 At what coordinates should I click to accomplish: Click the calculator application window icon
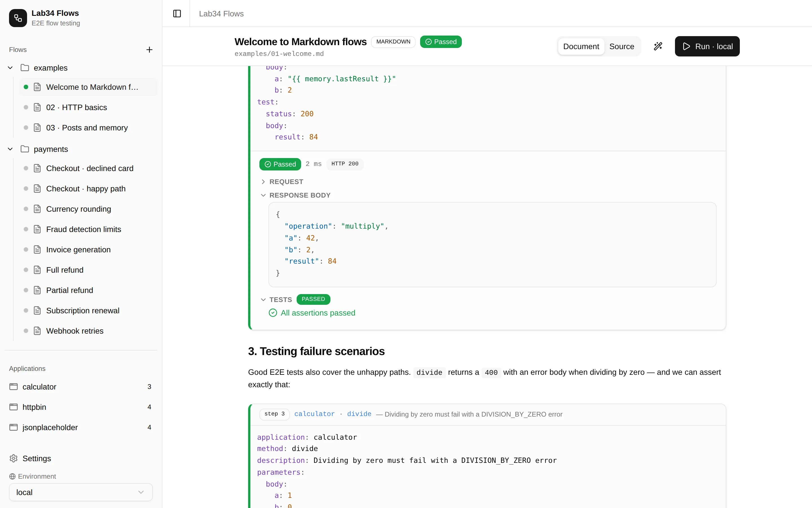(x=14, y=387)
